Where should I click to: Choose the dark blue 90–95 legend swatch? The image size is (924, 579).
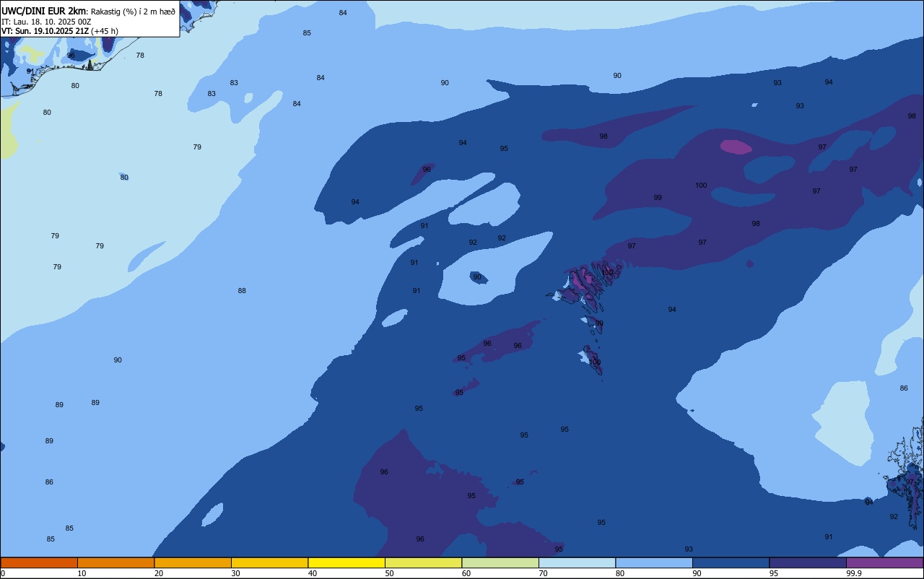pyautogui.click(x=731, y=562)
